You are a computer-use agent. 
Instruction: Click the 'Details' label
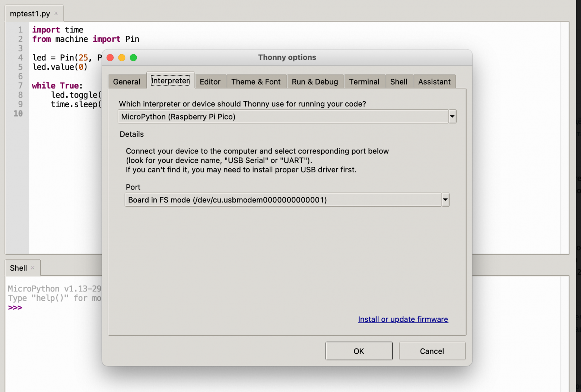[x=132, y=134]
